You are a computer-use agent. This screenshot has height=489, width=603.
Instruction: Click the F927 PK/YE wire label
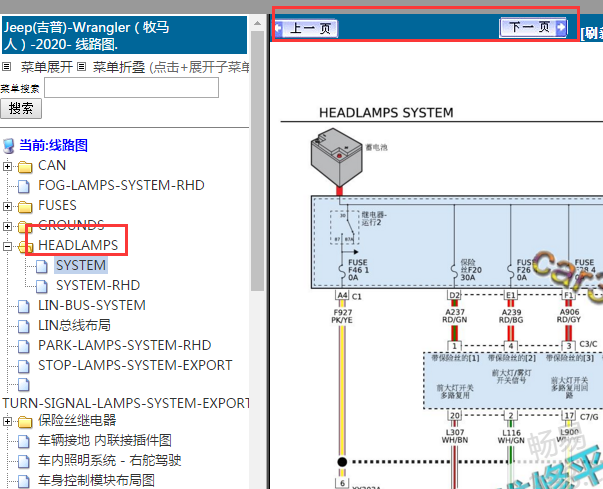click(342, 316)
